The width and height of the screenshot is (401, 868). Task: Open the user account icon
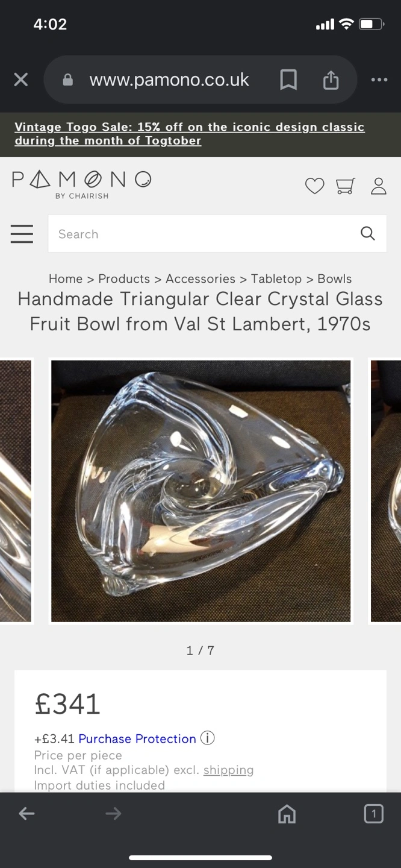click(378, 186)
